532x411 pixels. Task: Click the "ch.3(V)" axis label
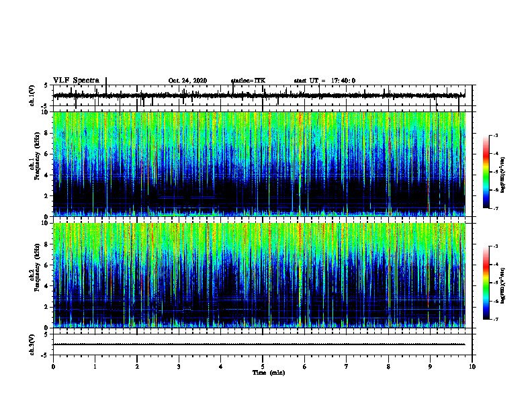pos(32,345)
